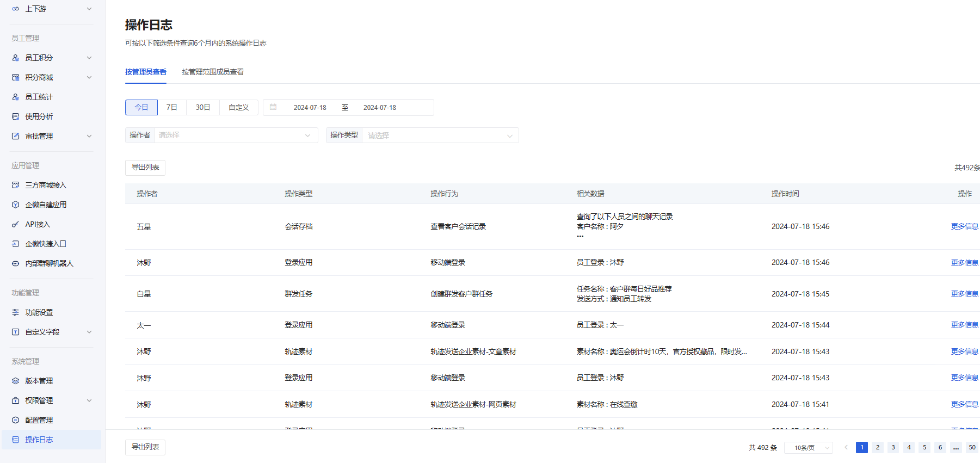980x463 pixels.
Task: Go to page 3 in pagination
Action: pos(893,447)
